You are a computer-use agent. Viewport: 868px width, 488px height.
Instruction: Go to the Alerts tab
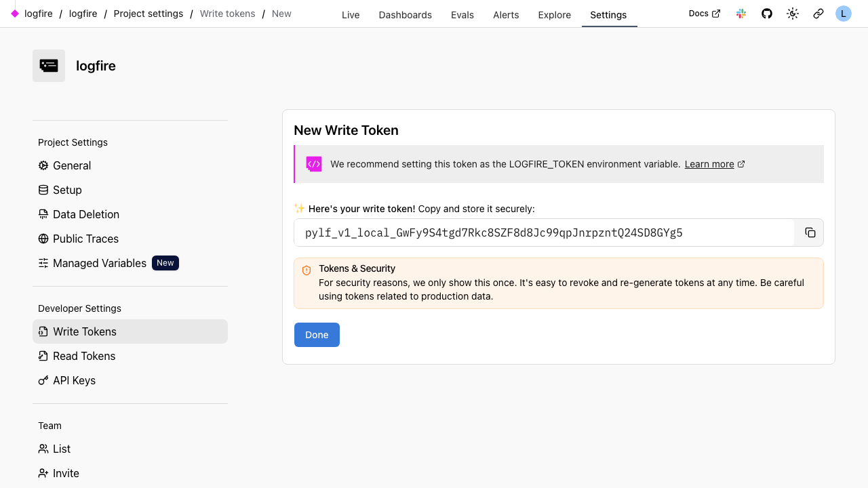[x=506, y=15]
